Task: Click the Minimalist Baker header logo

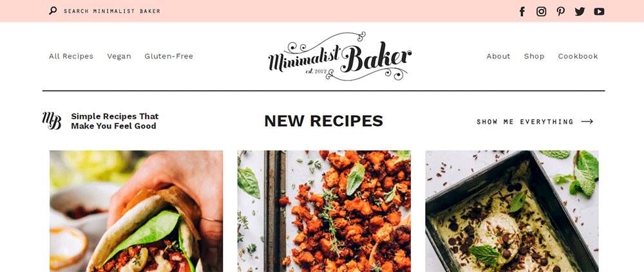Action: pyautogui.click(x=339, y=56)
